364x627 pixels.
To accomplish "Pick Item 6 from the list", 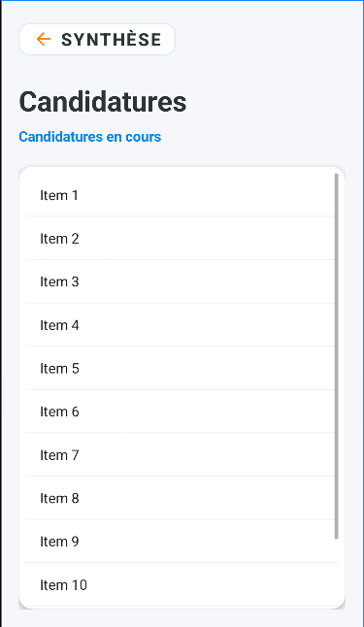I will coord(182,412).
